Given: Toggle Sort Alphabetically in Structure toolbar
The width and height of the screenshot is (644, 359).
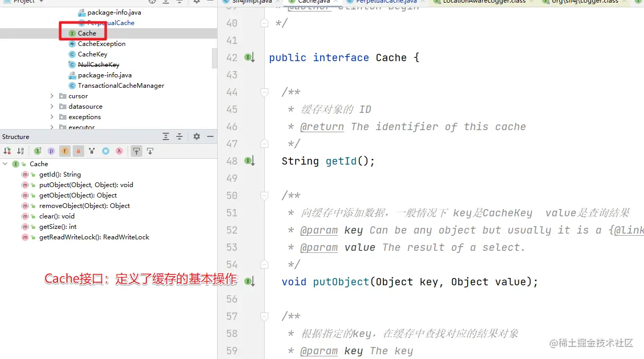Looking at the screenshot, I should coord(20,151).
